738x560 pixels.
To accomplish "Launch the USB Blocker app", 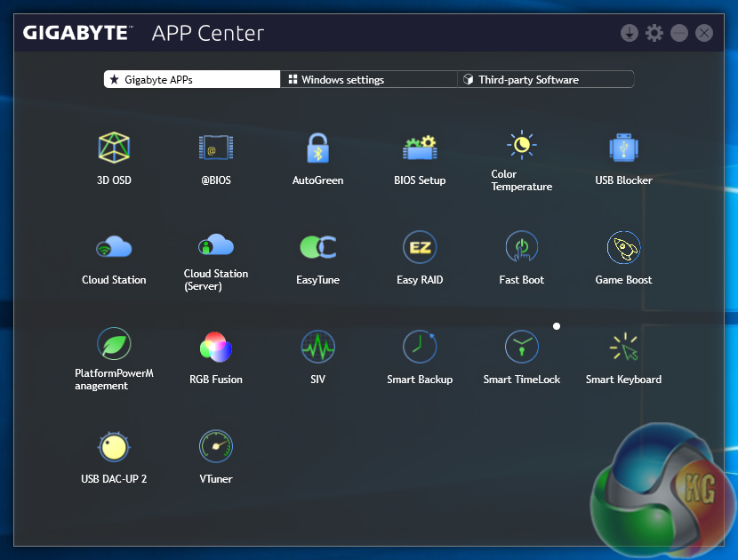I will tap(623, 148).
